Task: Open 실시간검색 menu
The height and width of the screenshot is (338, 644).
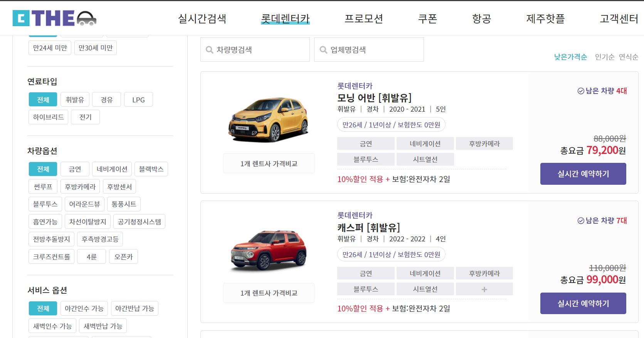Action: [x=202, y=18]
